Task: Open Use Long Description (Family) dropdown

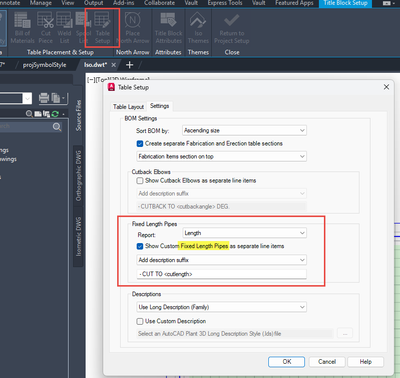Action: pos(221,307)
